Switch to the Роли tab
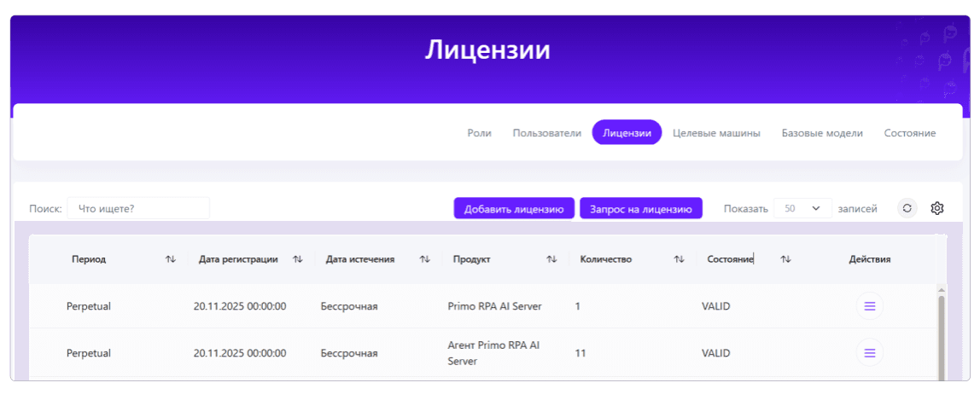Image resolution: width=980 pixels, height=406 pixels. (480, 133)
